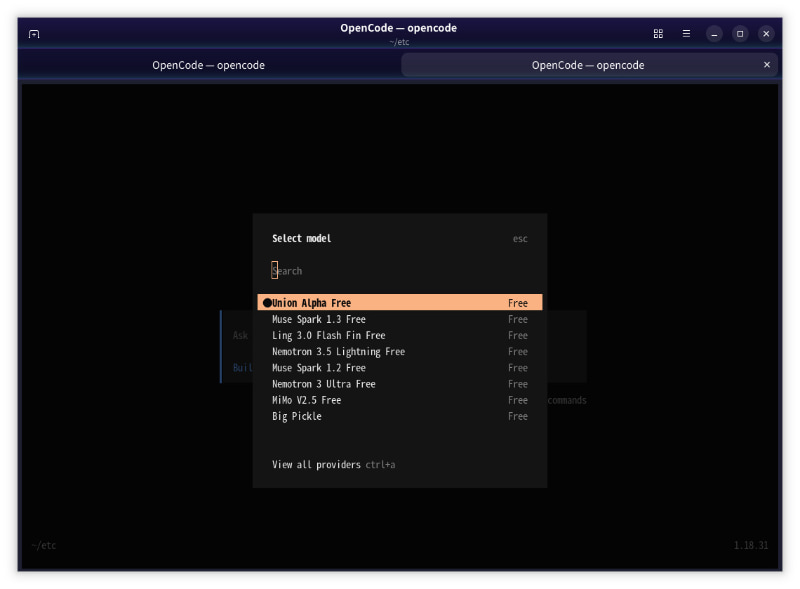Minimize the OpenCode terminal window
Viewport: 800px width, 589px height.
pyautogui.click(x=714, y=34)
